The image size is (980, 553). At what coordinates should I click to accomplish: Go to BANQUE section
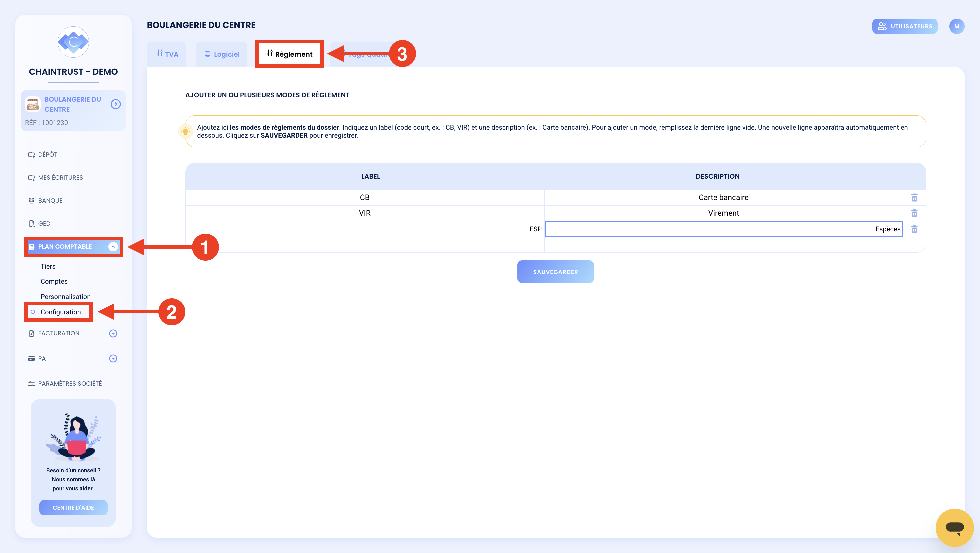click(x=50, y=201)
